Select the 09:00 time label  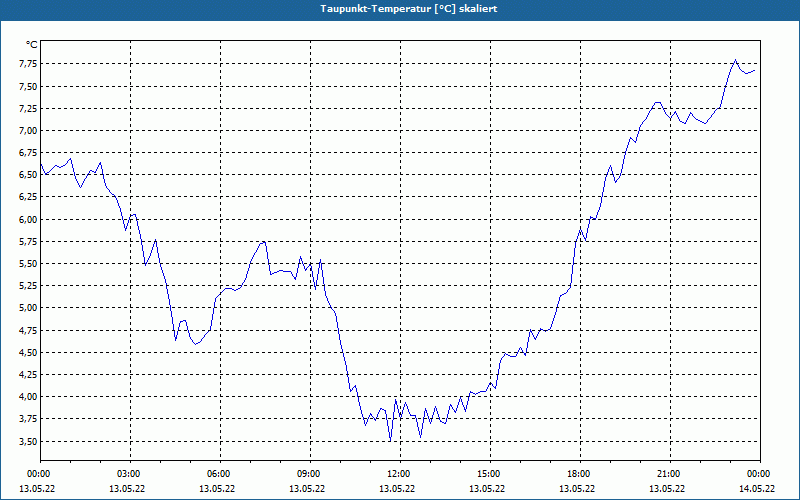(311, 474)
